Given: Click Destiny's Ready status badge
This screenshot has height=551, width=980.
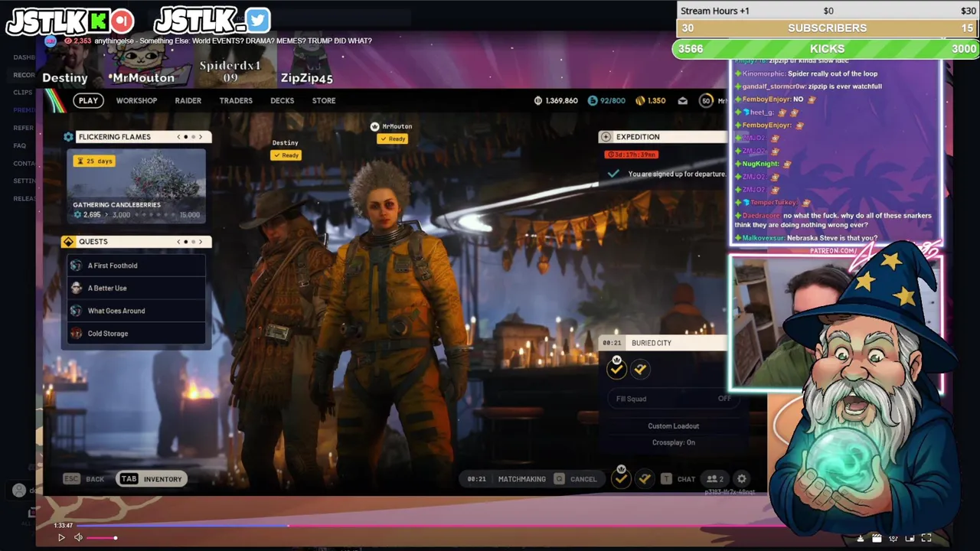Looking at the screenshot, I should click(286, 155).
